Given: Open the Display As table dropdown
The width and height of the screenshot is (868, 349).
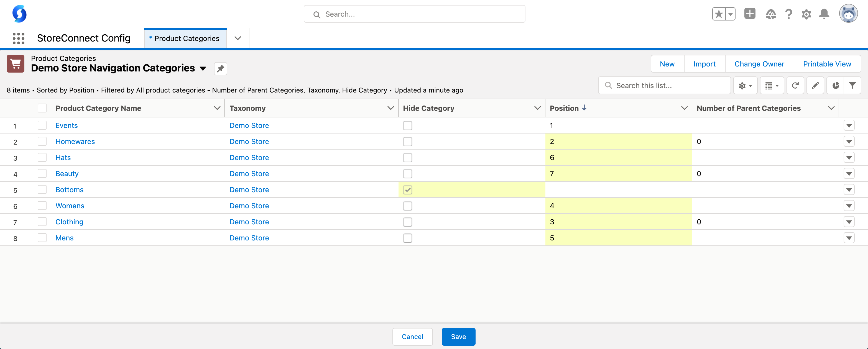Looking at the screenshot, I should [772, 86].
